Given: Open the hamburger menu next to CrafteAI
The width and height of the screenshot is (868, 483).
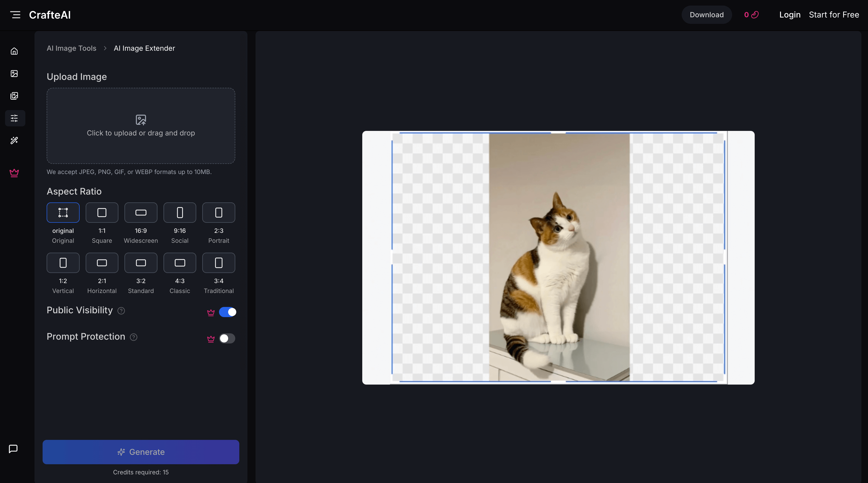Looking at the screenshot, I should point(15,14).
